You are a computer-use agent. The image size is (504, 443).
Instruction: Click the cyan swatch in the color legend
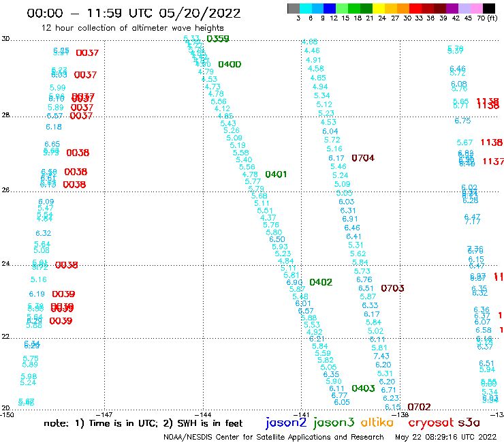(x=306, y=8)
